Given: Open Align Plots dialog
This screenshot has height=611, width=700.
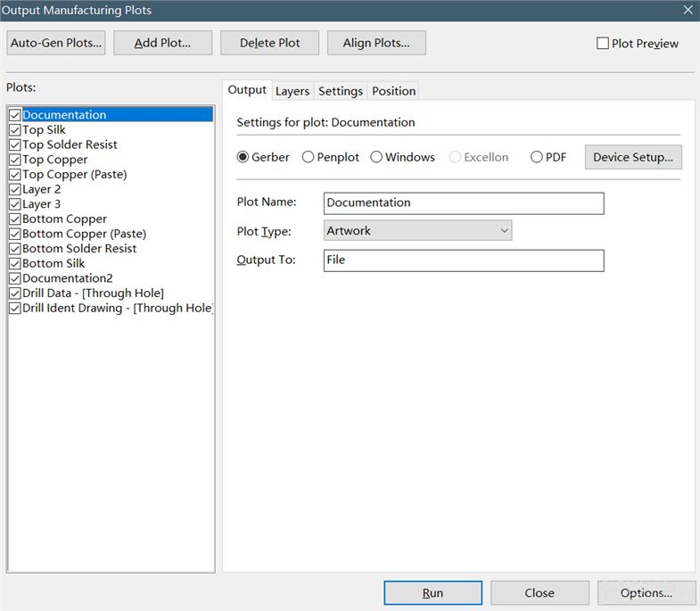Looking at the screenshot, I should [376, 43].
